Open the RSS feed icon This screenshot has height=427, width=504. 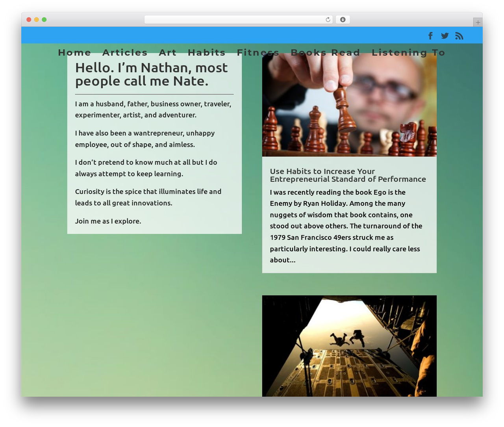[459, 36]
